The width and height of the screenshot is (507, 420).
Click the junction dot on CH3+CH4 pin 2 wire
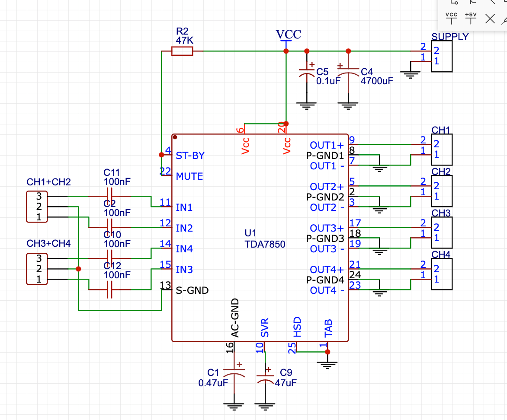point(78,269)
